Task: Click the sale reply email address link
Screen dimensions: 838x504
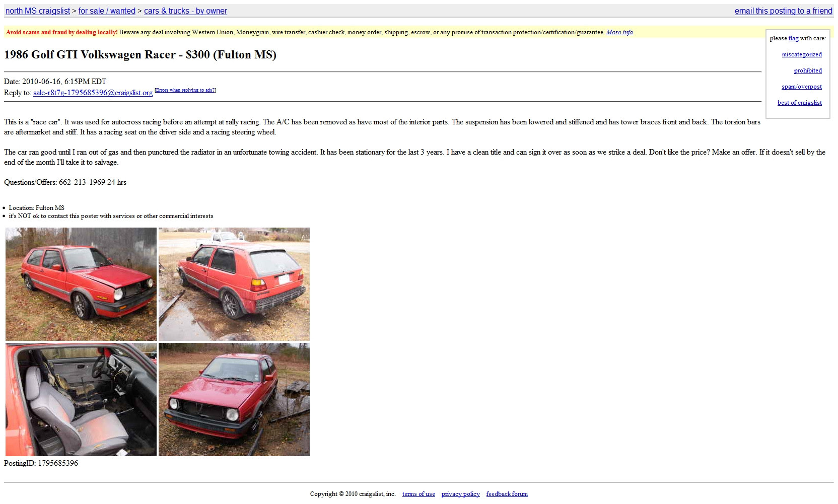Action: pos(93,93)
